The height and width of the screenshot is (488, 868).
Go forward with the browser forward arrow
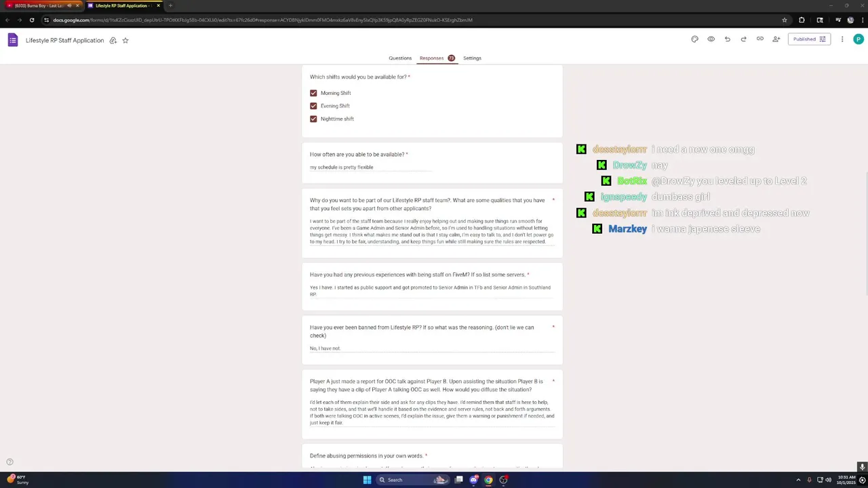19,20
